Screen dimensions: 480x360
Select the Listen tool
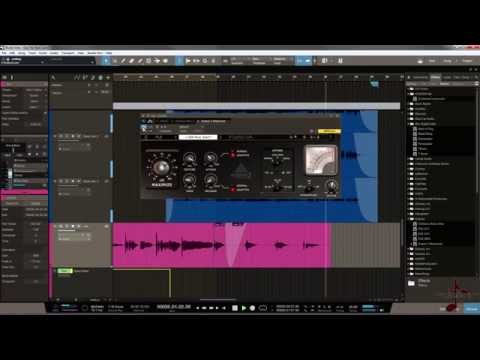click(x=165, y=61)
